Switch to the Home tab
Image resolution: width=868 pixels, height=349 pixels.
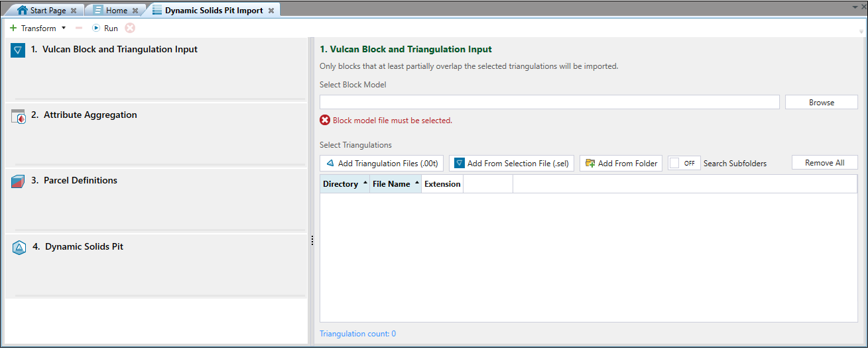tap(116, 11)
